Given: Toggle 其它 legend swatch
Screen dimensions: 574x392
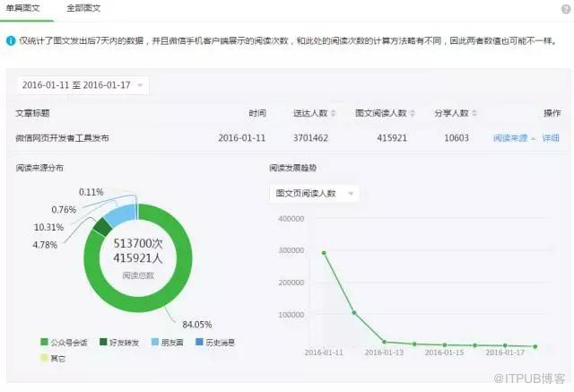Looking at the screenshot, I should click(44, 358).
